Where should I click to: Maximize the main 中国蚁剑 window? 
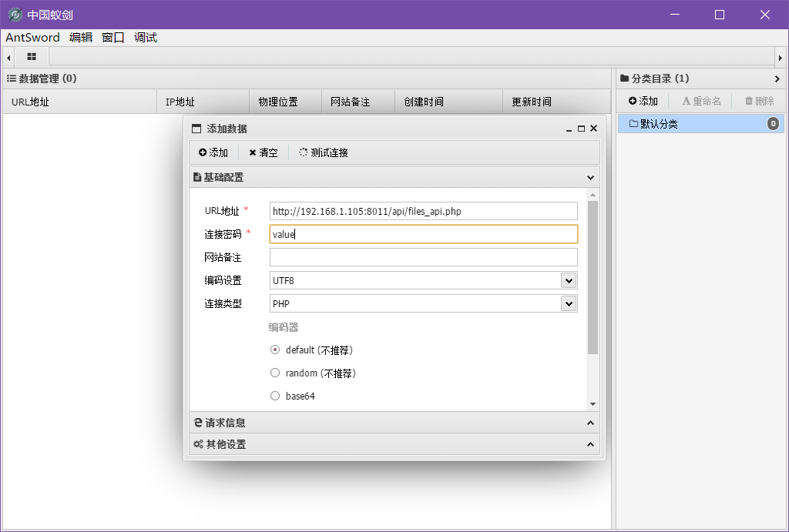click(720, 15)
